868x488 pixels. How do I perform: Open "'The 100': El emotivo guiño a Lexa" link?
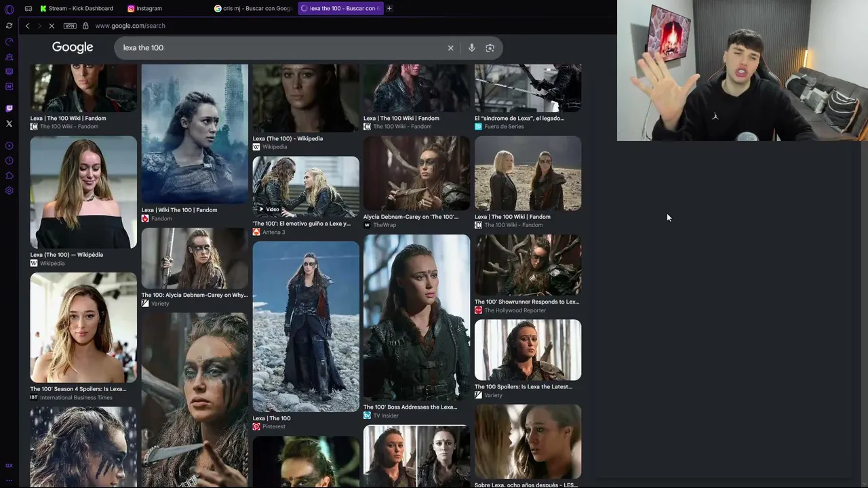(302, 224)
